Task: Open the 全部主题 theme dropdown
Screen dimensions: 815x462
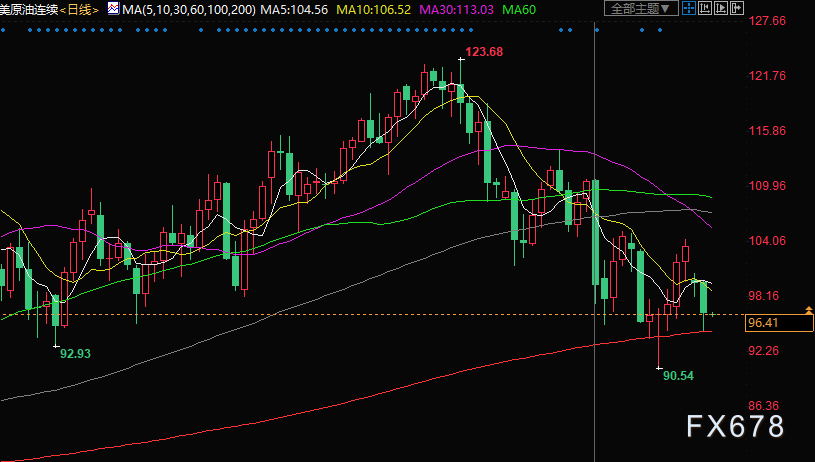Action: coord(641,8)
